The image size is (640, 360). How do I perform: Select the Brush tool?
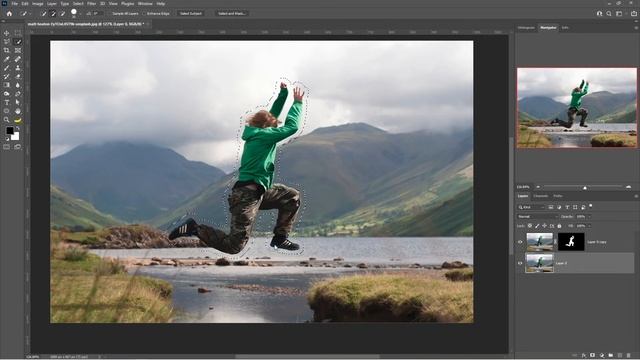click(7, 68)
